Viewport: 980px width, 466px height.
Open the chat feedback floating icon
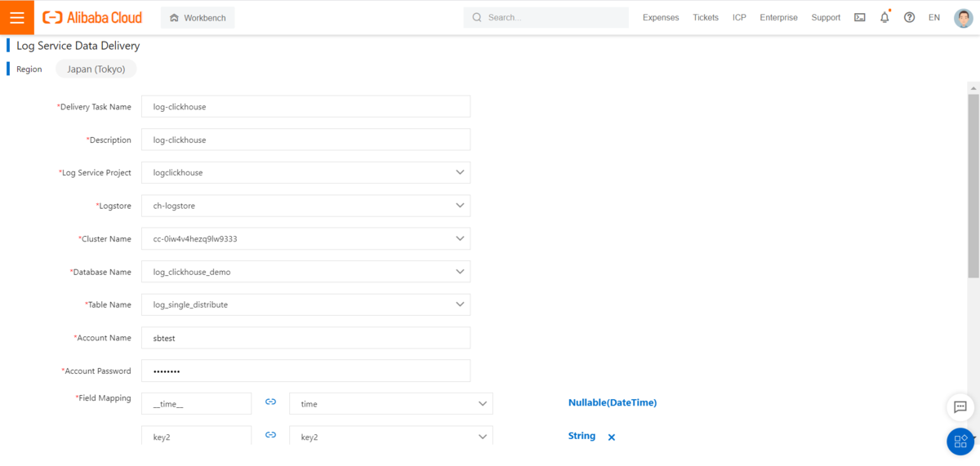coord(960,406)
